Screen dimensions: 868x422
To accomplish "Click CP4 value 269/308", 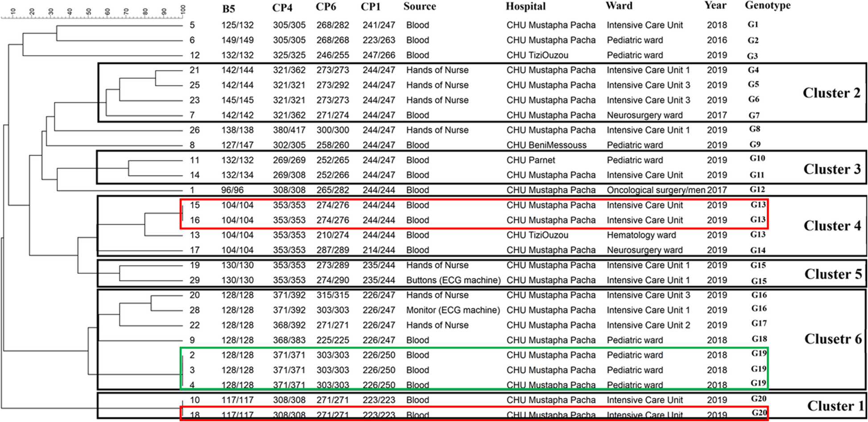I will coord(289,175).
